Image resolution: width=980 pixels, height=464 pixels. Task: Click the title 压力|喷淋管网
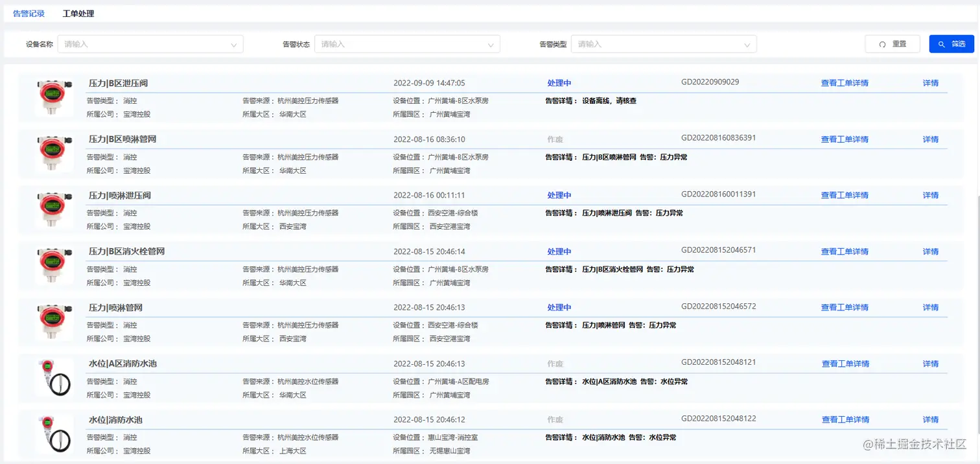(115, 308)
